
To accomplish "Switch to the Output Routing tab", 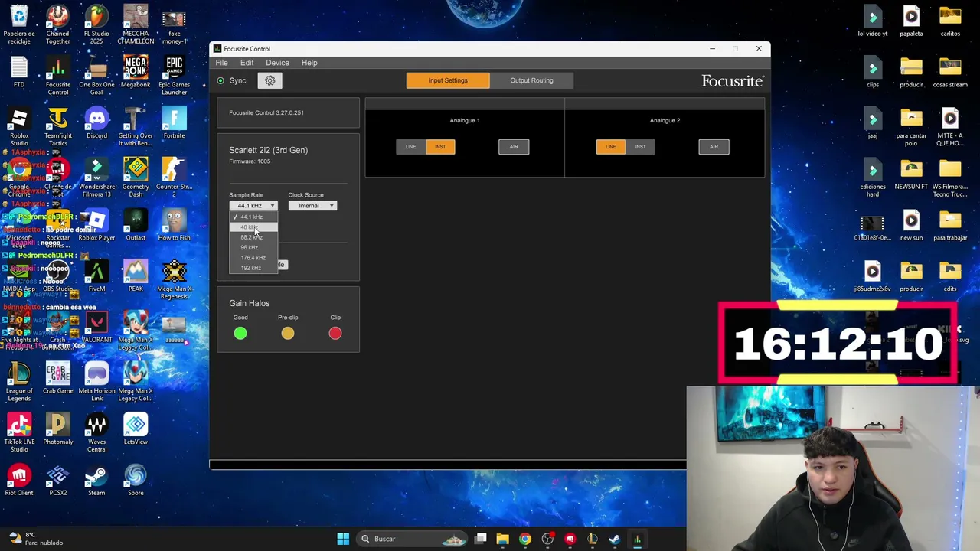I will click(x=531, y=80).
